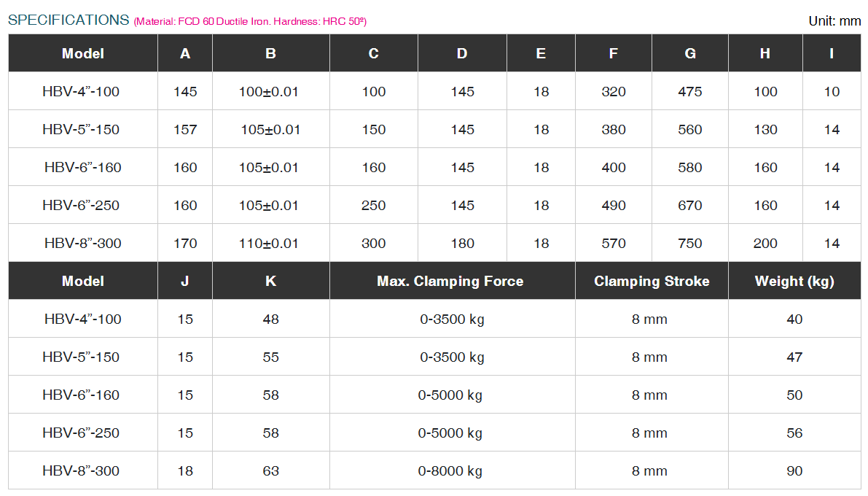Click the SPECIFICATIONS heading text

69,20
